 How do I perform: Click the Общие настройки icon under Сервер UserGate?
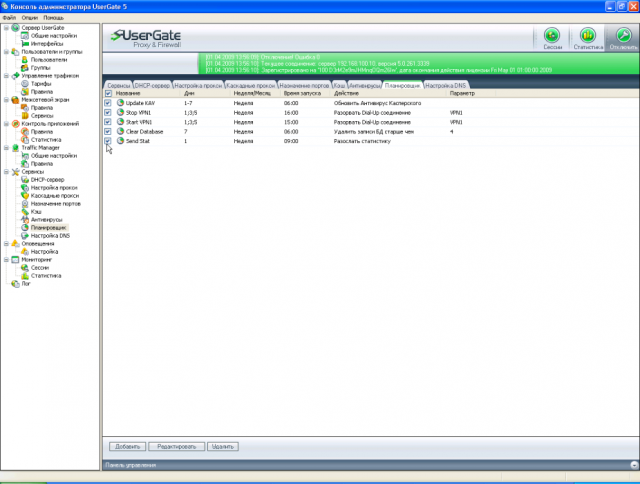tap(25, 36)
